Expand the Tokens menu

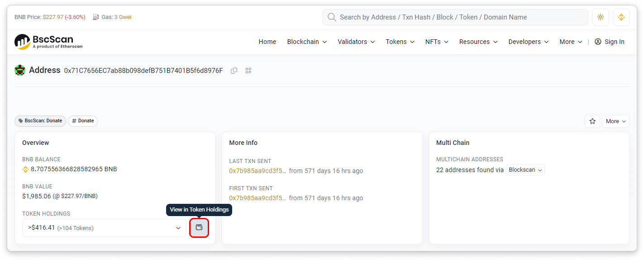pos(400,42)
